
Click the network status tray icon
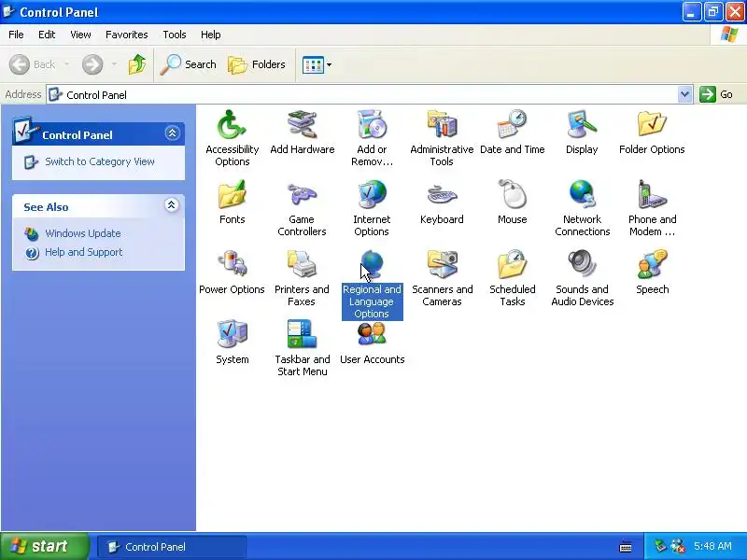coord(678,546)
